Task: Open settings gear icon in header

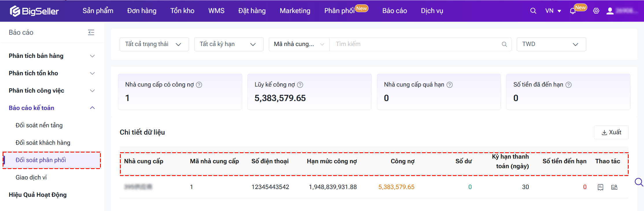Action: [x=596, y=11]
